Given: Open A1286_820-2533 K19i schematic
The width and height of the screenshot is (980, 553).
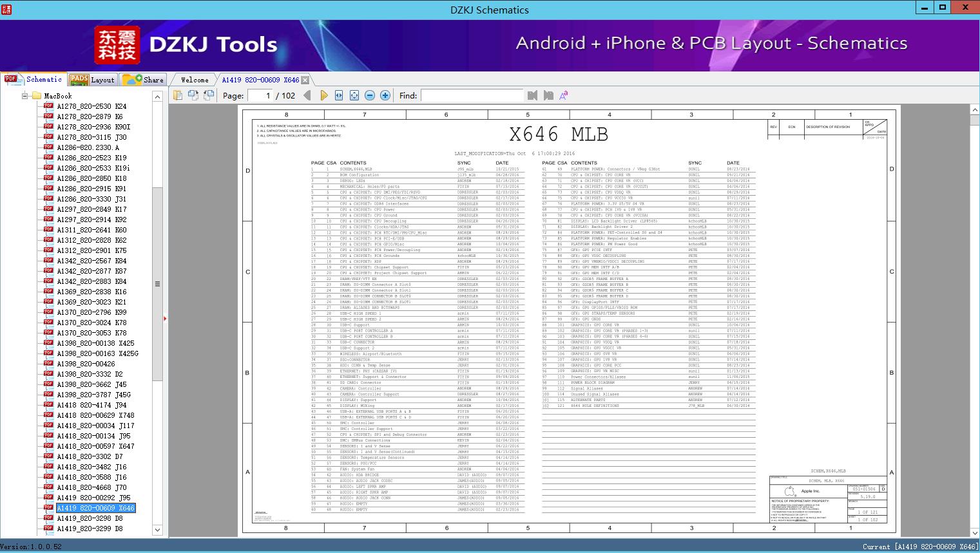Looking at the screenshot, I should [93, 168].
